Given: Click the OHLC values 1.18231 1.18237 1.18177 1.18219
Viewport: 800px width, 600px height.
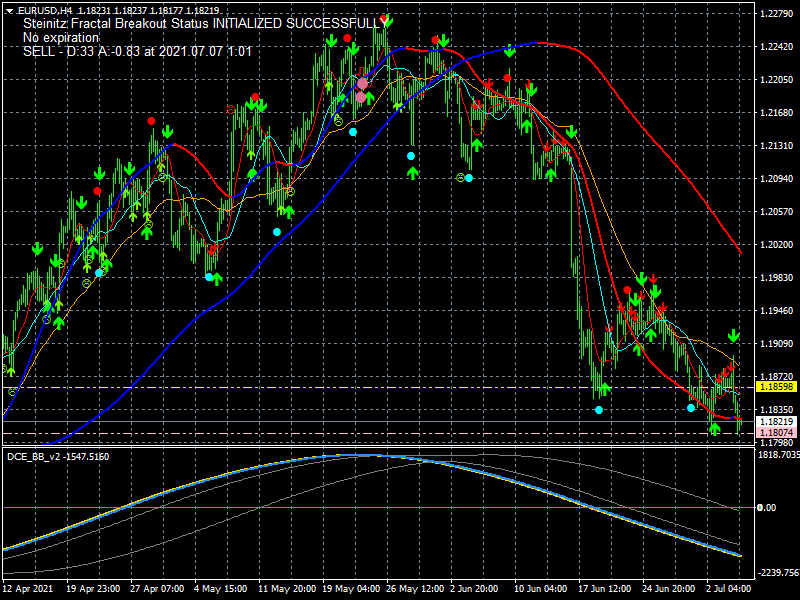Looking at the screenshot, I should point(148,11).
